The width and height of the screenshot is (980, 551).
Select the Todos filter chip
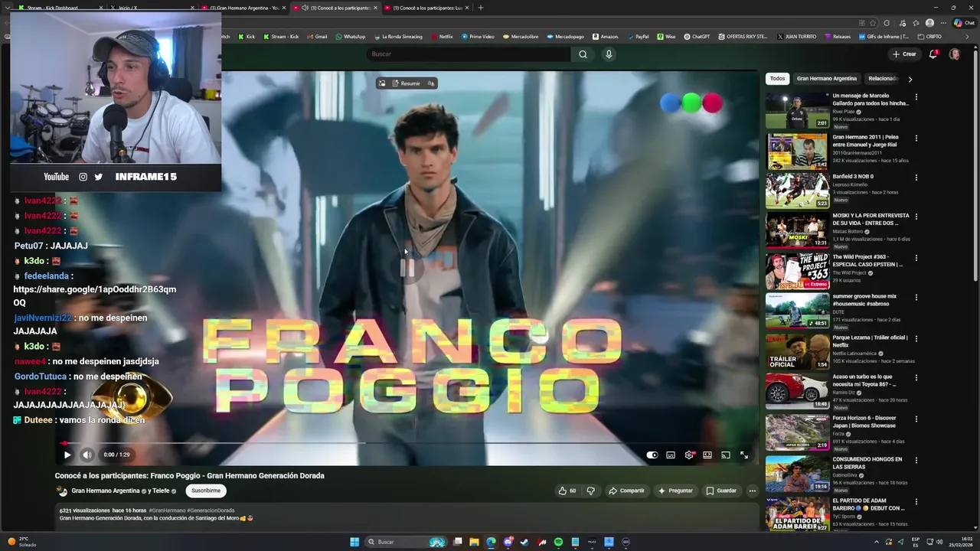777,79
